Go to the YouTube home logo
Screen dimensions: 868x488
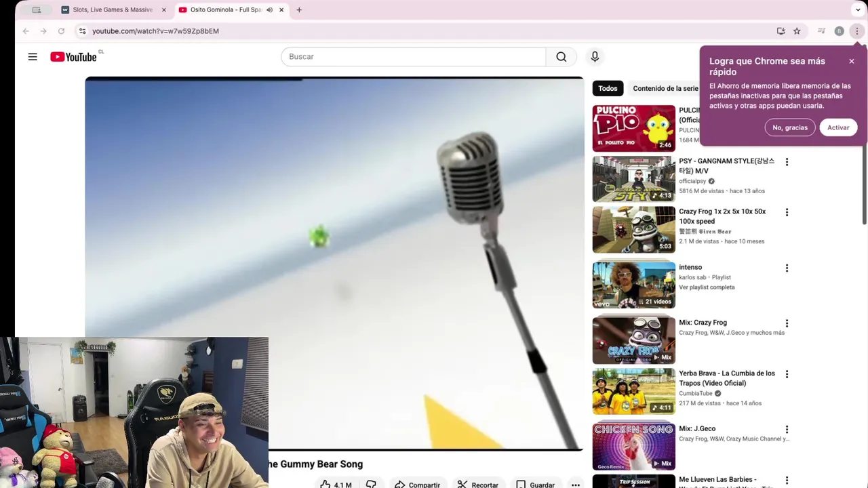pyautogui.click(x=73, y=57)
